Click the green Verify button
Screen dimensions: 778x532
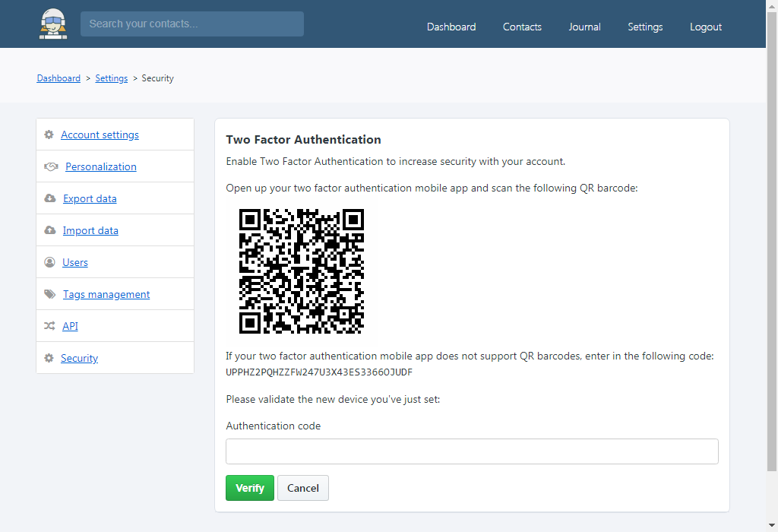249,488
